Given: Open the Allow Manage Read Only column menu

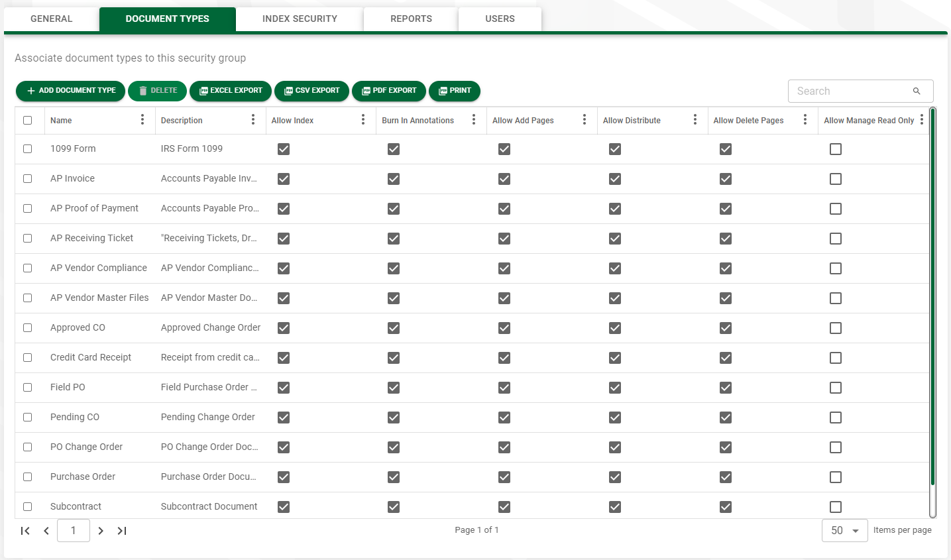Looking at the screenshot, I should click(922, 120).
